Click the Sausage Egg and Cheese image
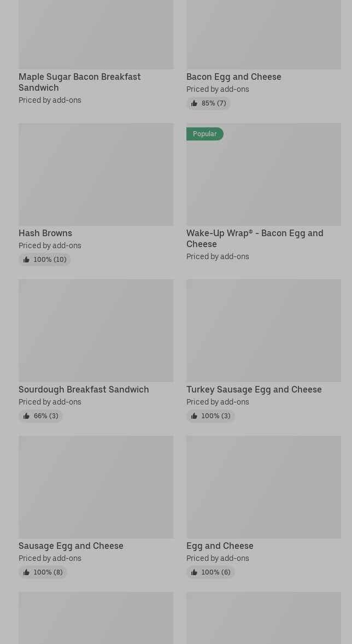This screenshot has height=644, width=352. click(96, 487)
